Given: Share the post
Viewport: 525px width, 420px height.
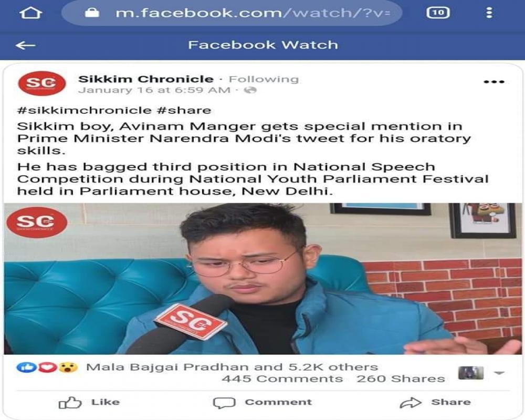Looking at the screenshot, I should coord(435,402).
